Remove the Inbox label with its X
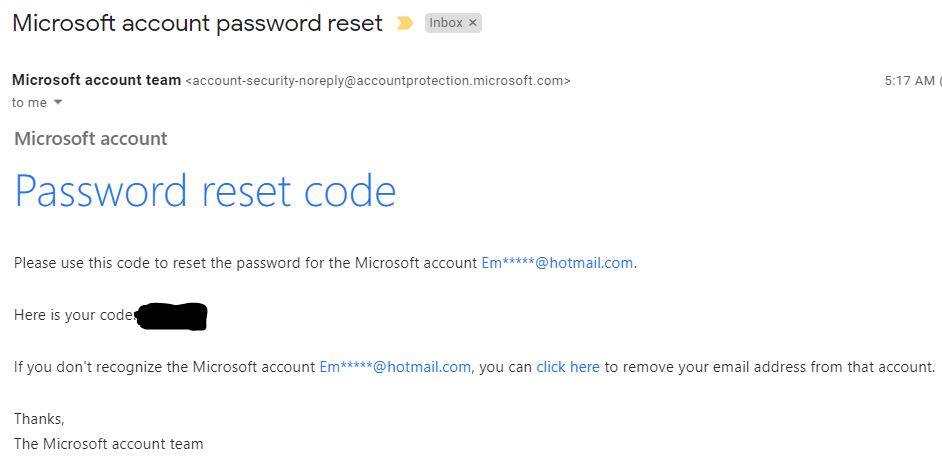Screen dimensions: 942x466 pyautogui.click(x=473, y=23)
